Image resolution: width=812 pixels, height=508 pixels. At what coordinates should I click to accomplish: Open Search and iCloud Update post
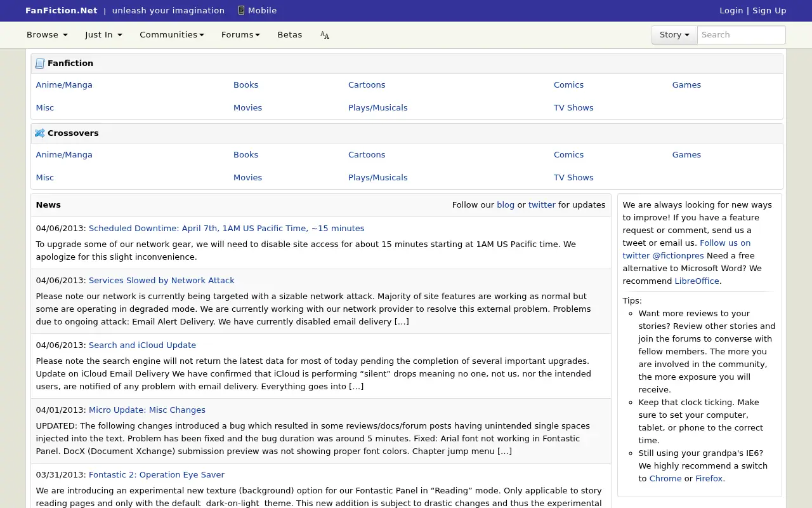click(142, 345)
